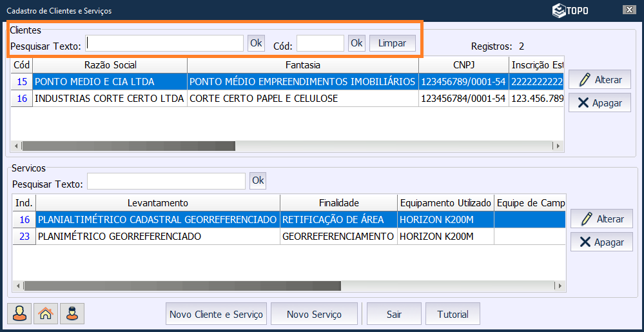Select the INDUSTRIAS CORTE CERTO LTDA row
The image size is (644, 332).
[109, 99]
